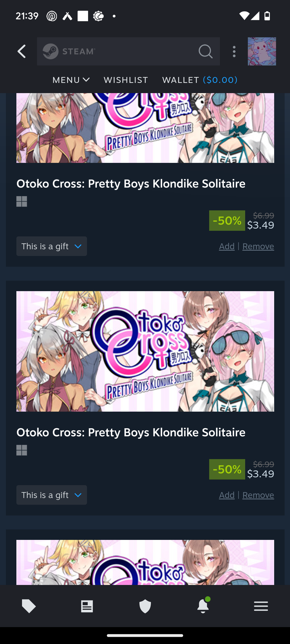Screen dimensions: 290x644
Task: Expand the MENU dropdown
Action: tap(71, 80)
